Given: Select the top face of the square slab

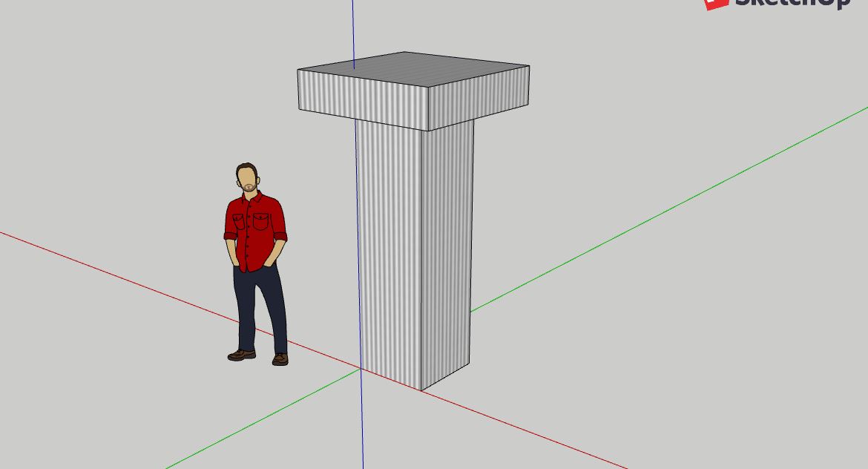Looking at the screenshot, I should pyautogui.click(x=413, y=69).
